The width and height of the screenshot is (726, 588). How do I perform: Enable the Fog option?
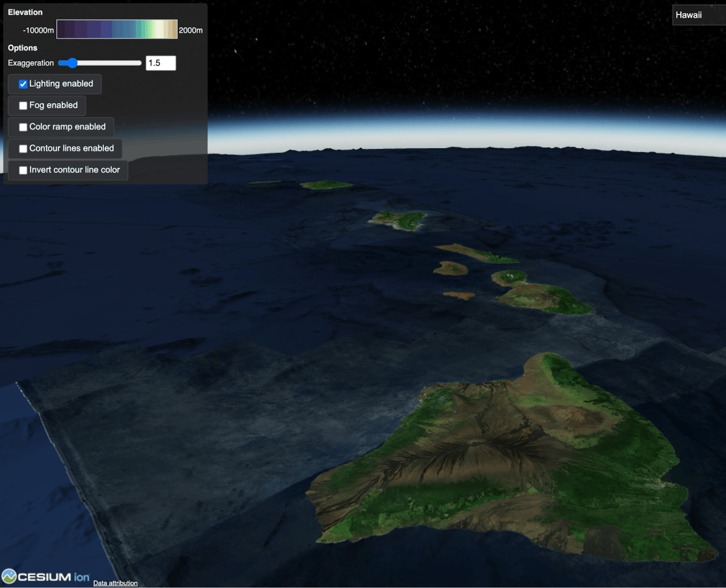(x=23, y=105)
